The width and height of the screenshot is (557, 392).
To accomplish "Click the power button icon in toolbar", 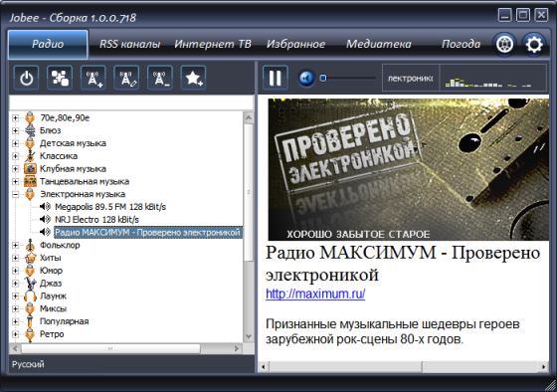I will 26,78.
